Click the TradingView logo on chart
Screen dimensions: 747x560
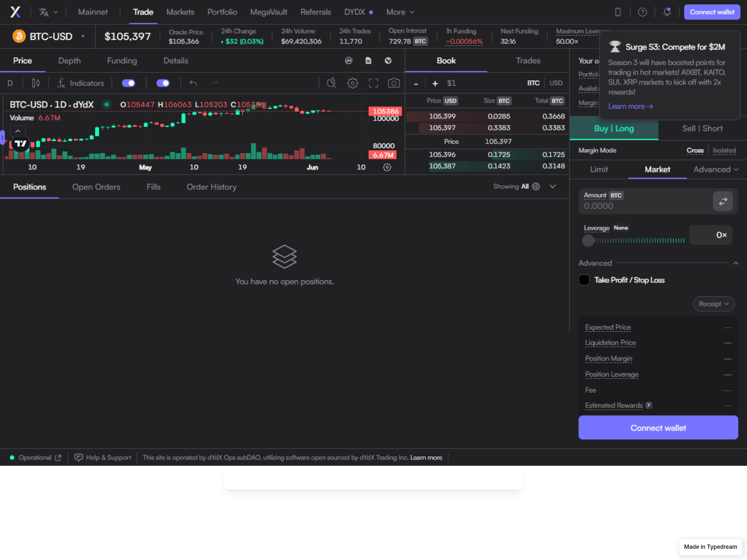(21, 143)
